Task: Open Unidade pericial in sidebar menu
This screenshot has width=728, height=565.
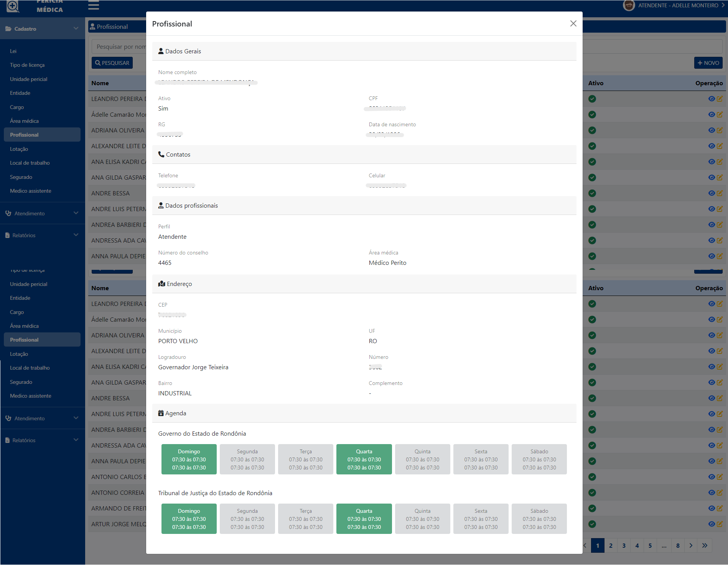Action: [x=29, y=79]
